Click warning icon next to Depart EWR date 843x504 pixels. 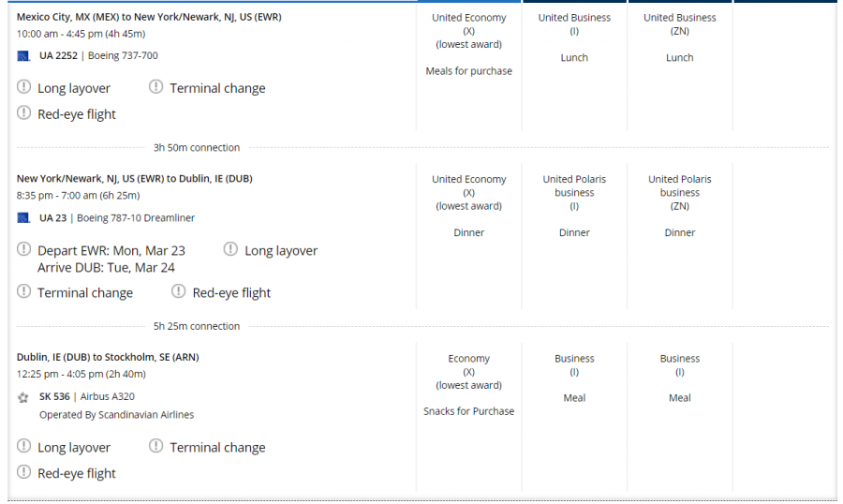click(24, 249)
